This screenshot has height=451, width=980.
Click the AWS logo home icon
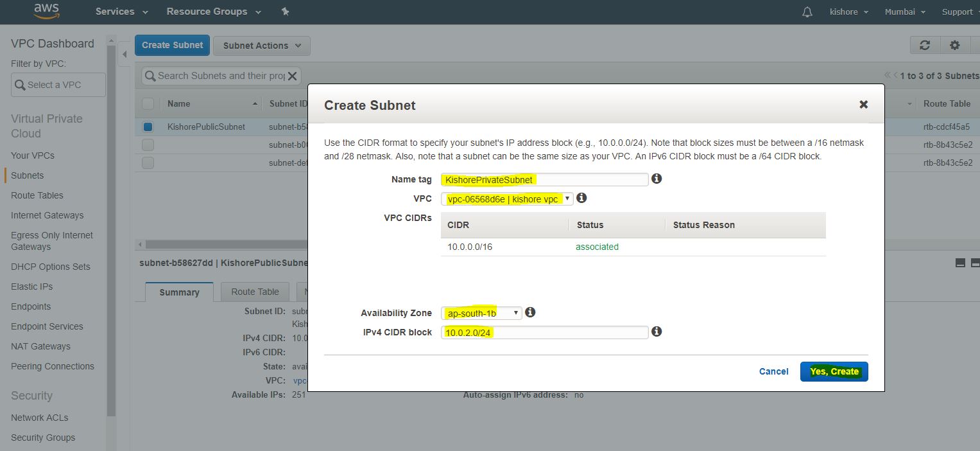point(46,11)
